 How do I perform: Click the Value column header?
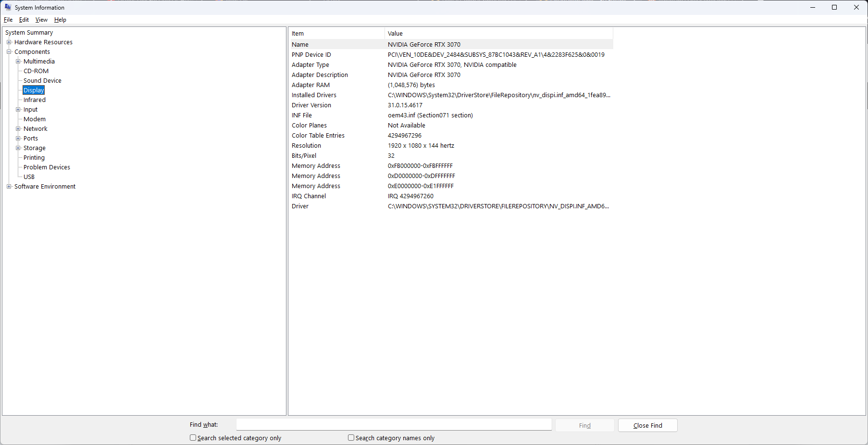pyautogui.click(x=499, y=34)
